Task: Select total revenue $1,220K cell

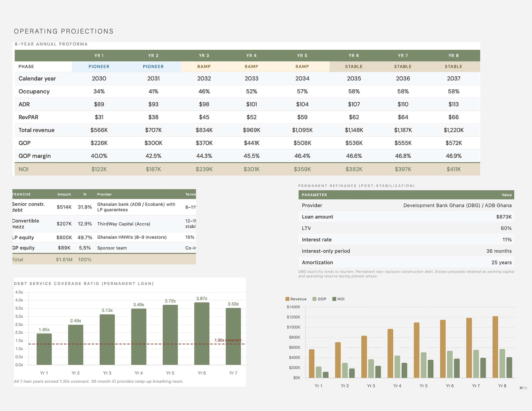Action: [453, 130]
